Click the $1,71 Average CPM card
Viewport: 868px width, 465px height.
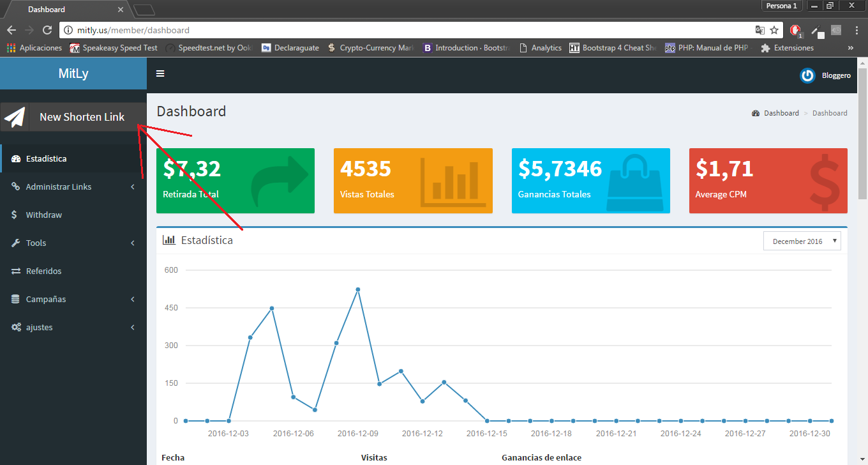[x=768, y=181]
